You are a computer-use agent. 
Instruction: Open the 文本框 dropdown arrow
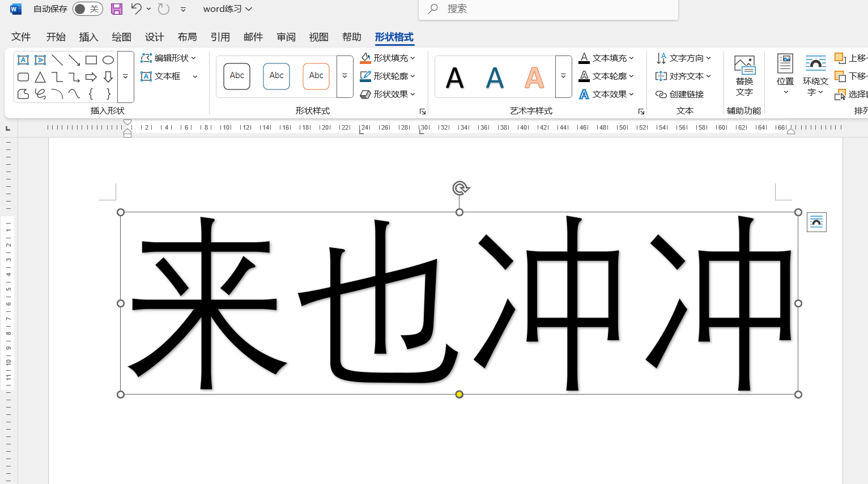tap(195, 76)
